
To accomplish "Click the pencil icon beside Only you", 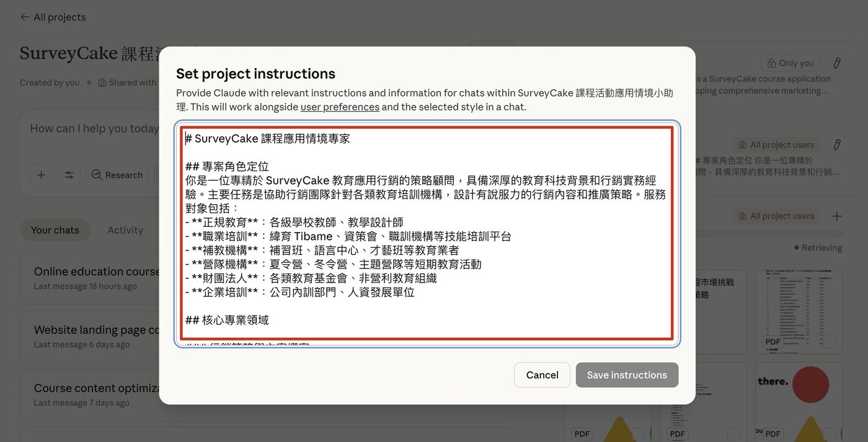I will 837,63.
